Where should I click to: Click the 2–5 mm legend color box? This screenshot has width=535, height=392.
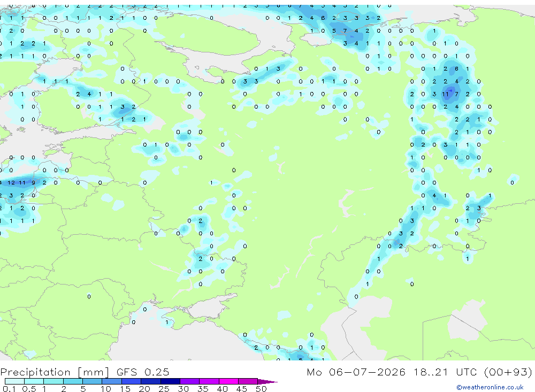coord(73,381)
